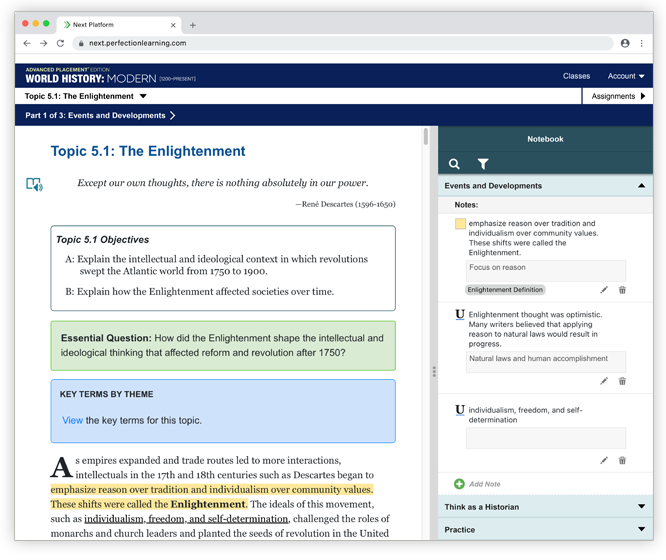Open the Assignments panel arrow
The image size is (666, 560).
(643, 96)
